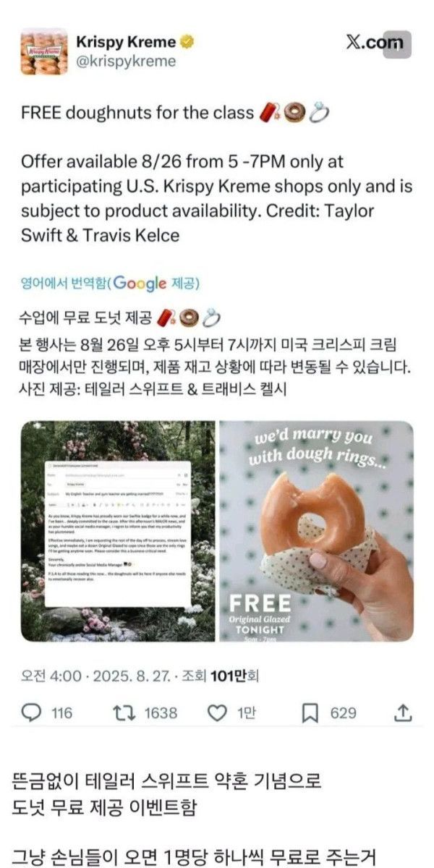View the 116 replies count
This screenshot has height=868, width=434.
[x=62, y=713]
